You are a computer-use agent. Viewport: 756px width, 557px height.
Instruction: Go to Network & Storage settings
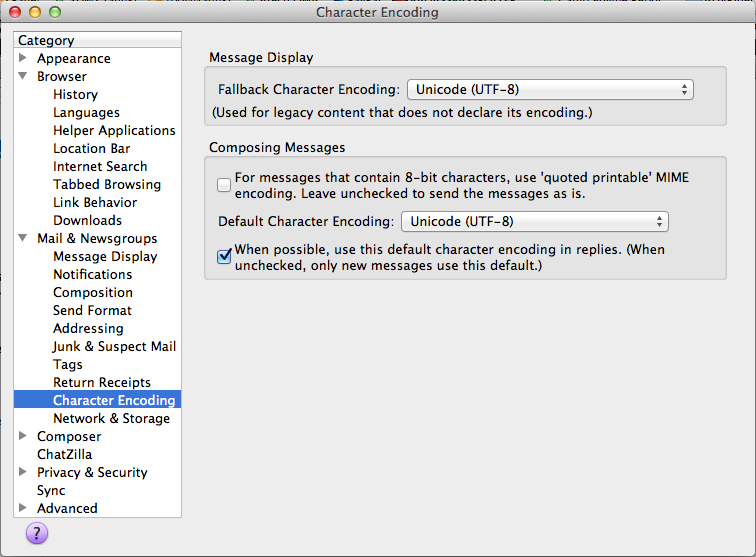point(111,418)
